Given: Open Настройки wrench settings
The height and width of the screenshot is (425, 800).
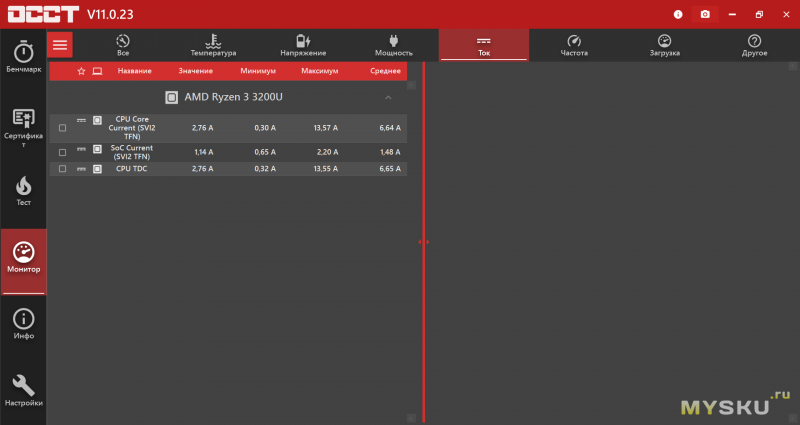Looking at the screenshot, I should pos(23,391).
